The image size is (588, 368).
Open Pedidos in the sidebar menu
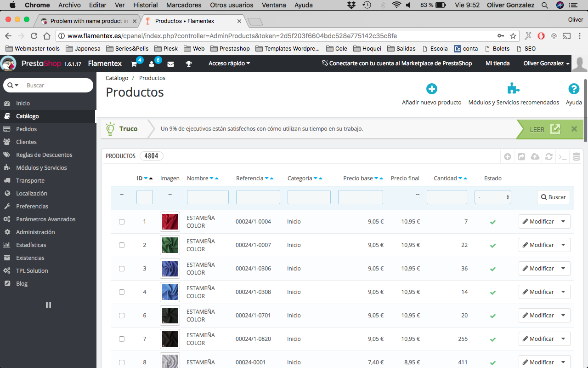tap(26, 129)
